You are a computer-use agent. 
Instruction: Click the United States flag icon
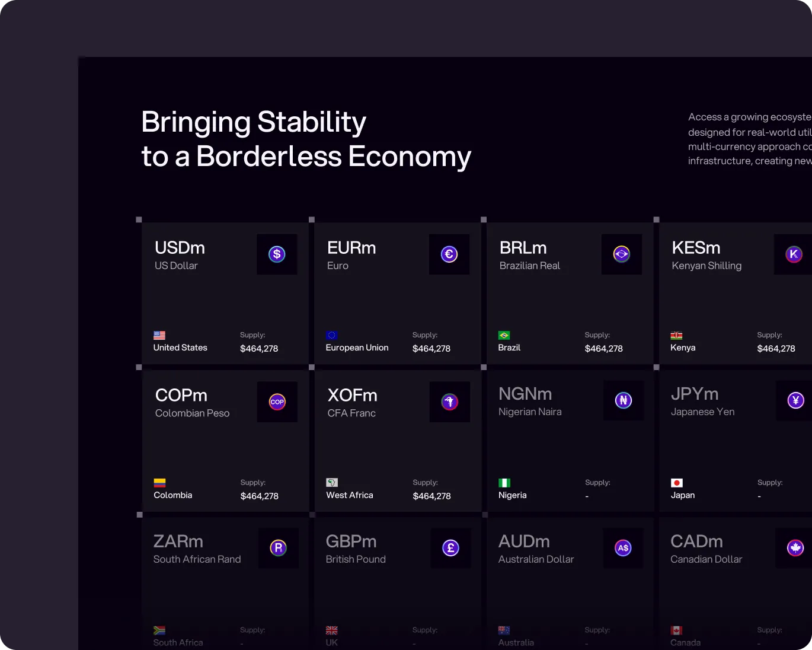point(159,334)
